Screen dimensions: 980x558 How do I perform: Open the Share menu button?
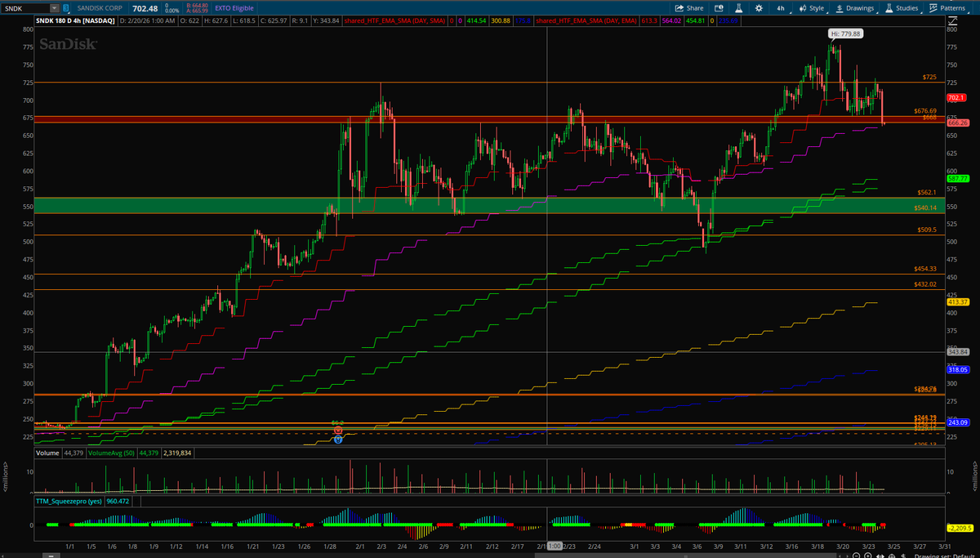point(688,7)
